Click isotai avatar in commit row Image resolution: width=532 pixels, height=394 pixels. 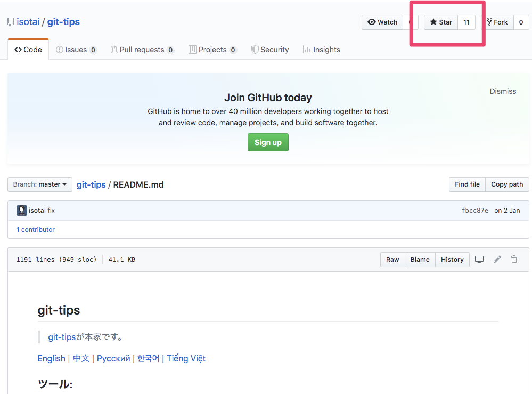(22, 211)
